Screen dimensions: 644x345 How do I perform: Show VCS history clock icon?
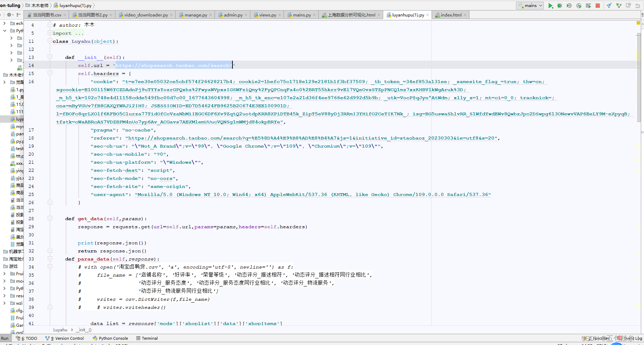(x=628, y=6)
